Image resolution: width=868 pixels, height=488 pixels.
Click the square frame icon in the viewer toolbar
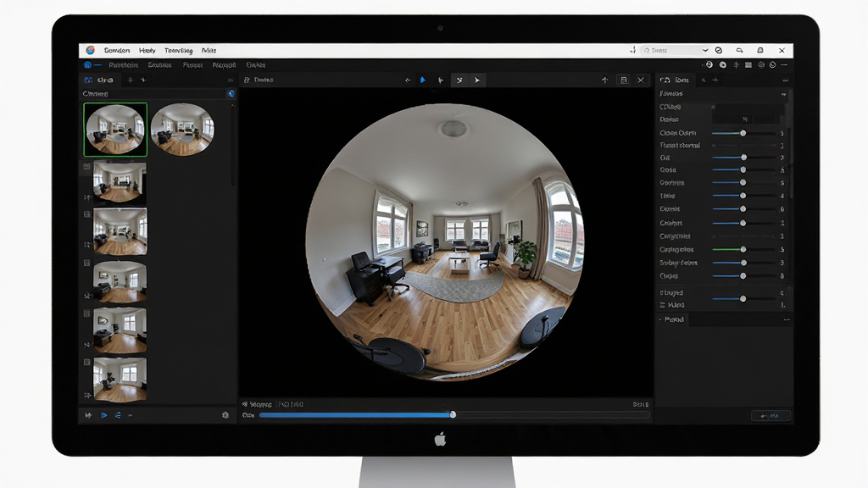[x=624, y=80]
